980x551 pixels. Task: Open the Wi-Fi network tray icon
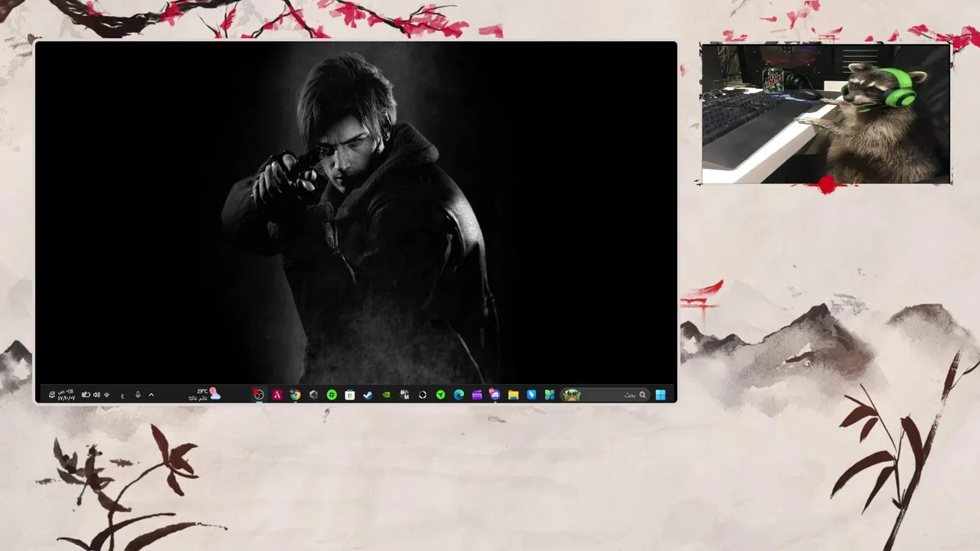[x=106, y=395]
